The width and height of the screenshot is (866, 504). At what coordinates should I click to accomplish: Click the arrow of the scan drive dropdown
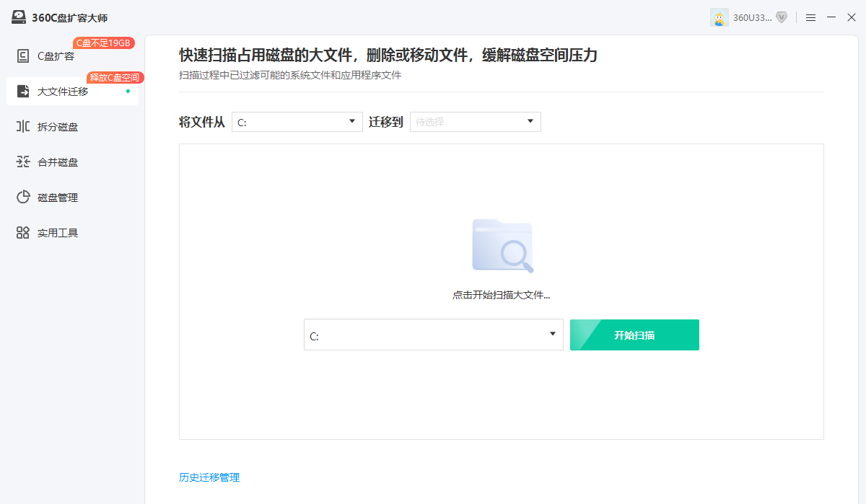[x=553, y=334]
